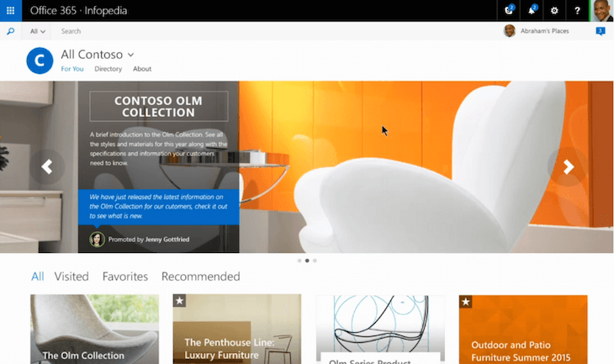Open the About tab
Viewport: 614px width, 364px height.
coord(142,69)
